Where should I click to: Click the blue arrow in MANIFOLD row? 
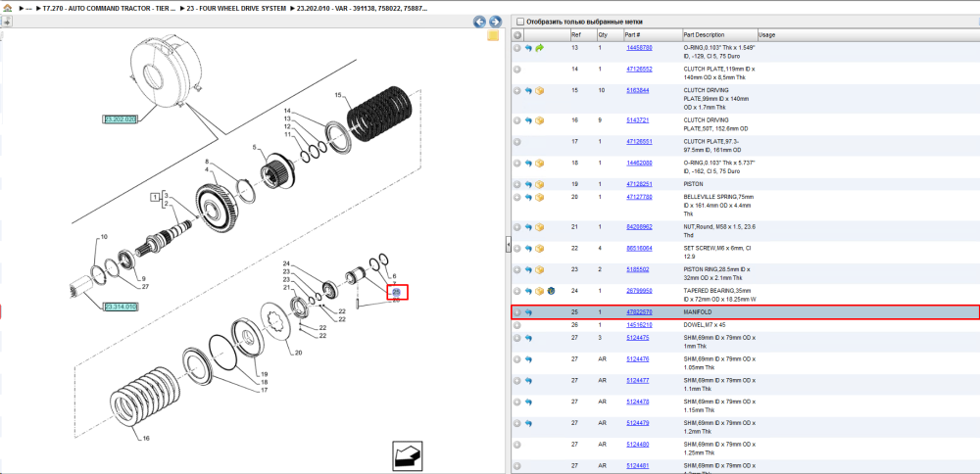pos(528,312)
